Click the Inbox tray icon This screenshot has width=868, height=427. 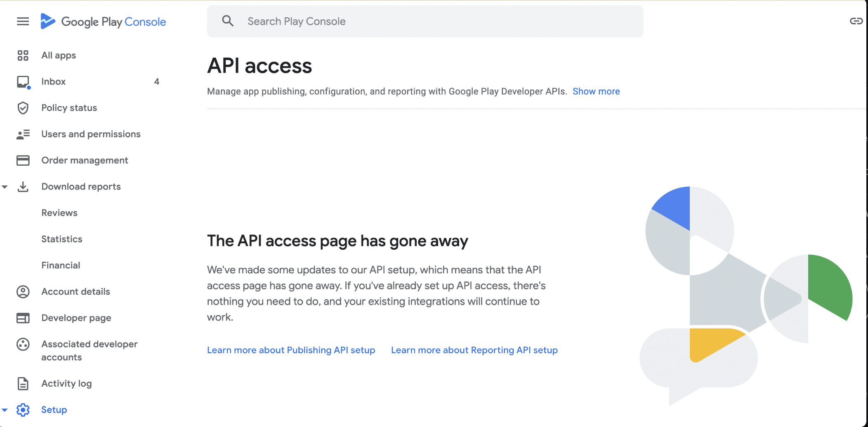[x=23, y=82]
